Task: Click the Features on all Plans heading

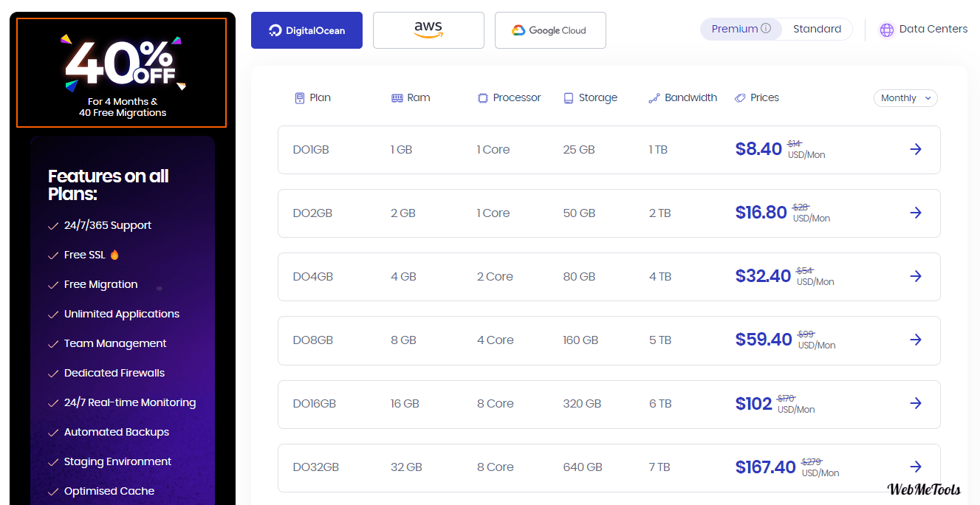Action: (109, 185)
